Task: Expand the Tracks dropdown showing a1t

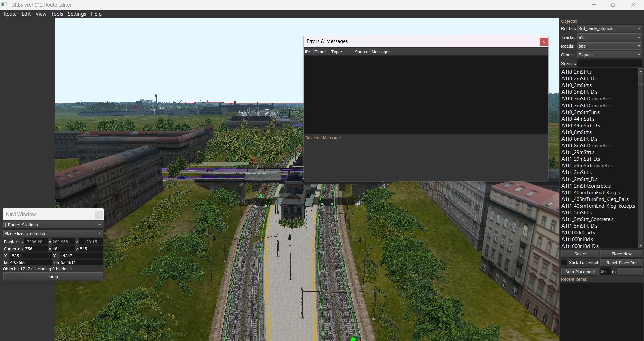Action: (x=609, y=38)
